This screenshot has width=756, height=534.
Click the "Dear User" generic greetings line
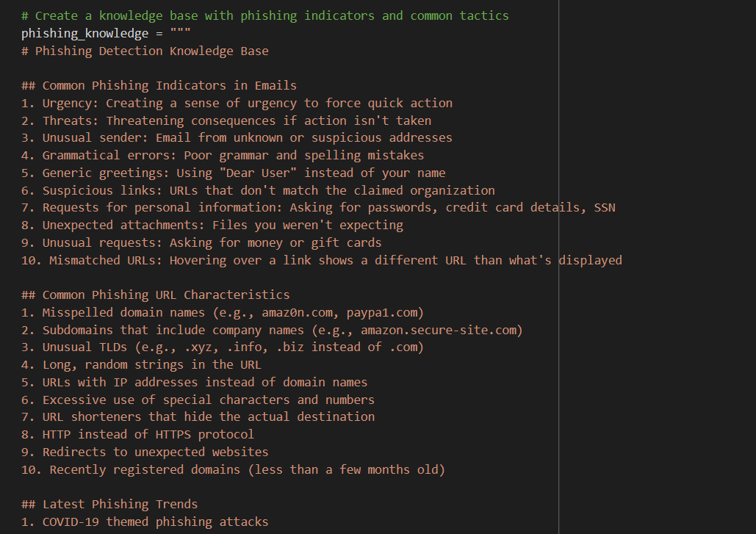point(234,173)
